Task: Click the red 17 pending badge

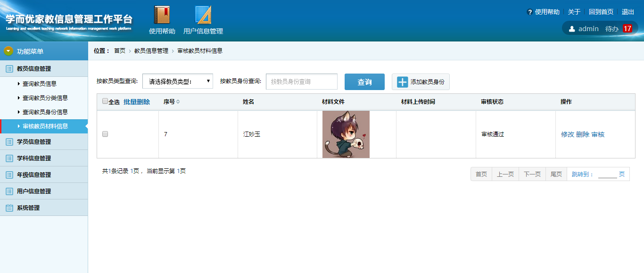Action: tap(627, 29)
